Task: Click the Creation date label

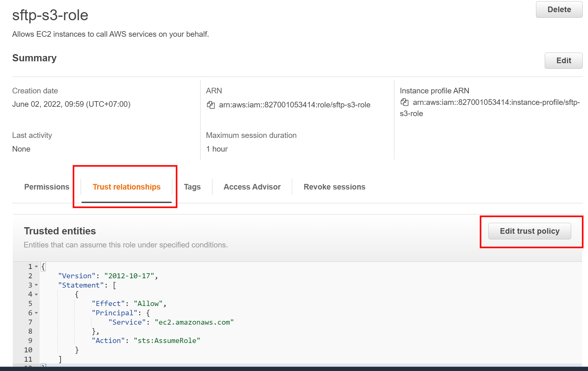Action: coord(35,91)
